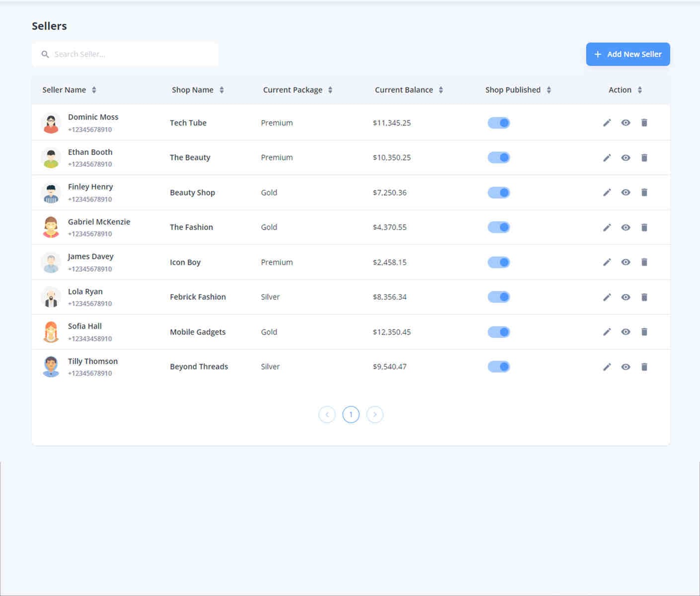Edit Dominic Moss's seller record
The width and height of the screenshot is (700, 596).
(607, 123)
